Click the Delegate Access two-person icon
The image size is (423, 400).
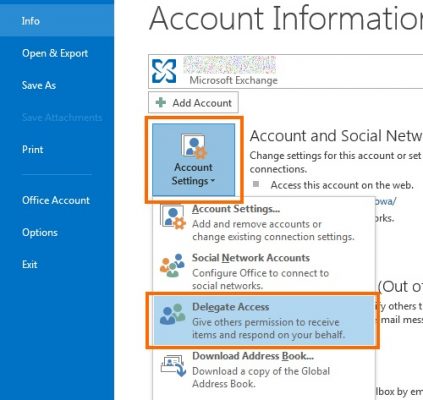172,314
